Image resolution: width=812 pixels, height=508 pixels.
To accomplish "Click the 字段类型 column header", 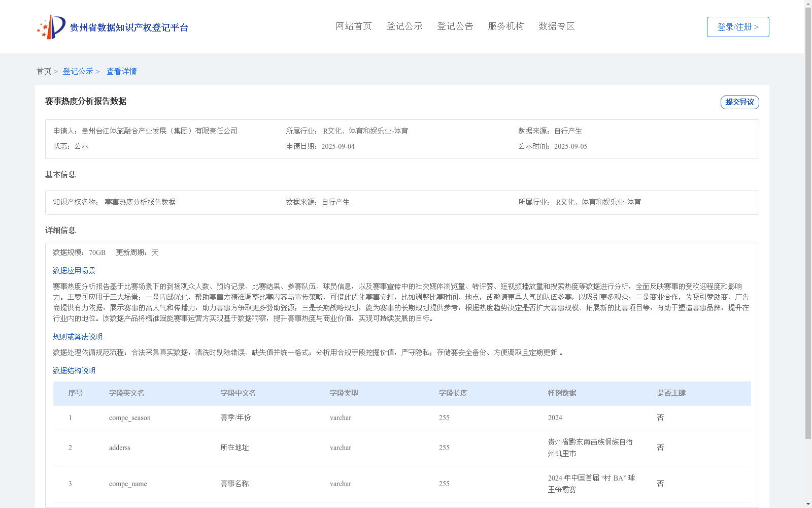I will point(344,393).
